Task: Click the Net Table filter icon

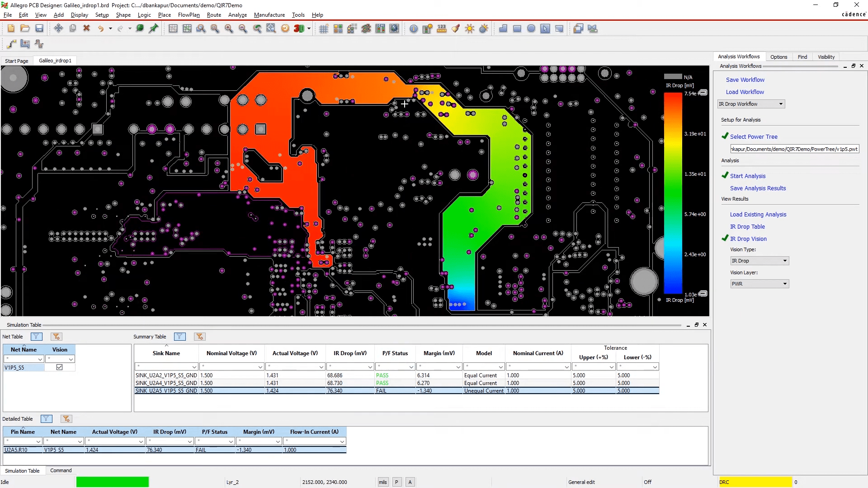Action: pos(37,337)
